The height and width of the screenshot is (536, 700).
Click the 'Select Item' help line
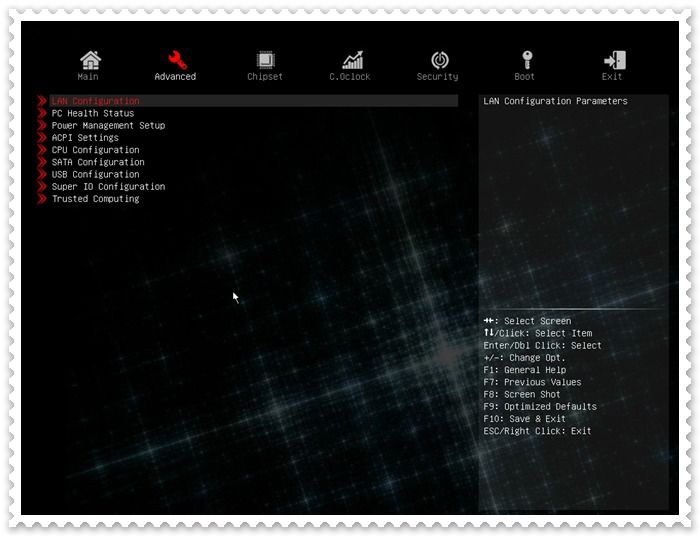point(538,333)
